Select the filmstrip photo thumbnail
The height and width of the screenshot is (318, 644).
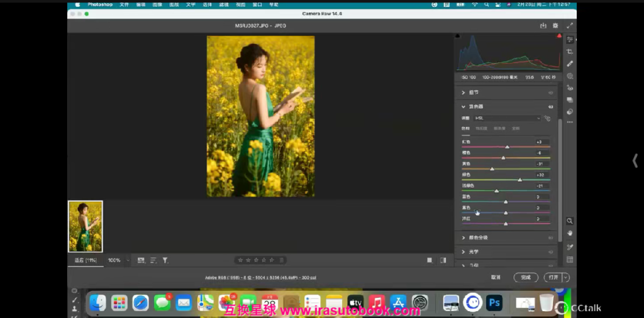pyautogui.click(x=86, y=226)
